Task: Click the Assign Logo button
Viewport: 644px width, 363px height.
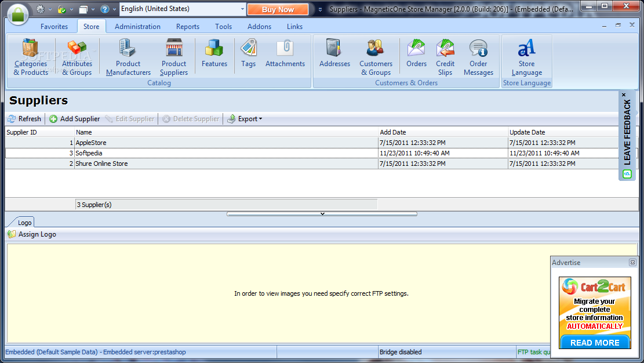Action: coord(32,234)
